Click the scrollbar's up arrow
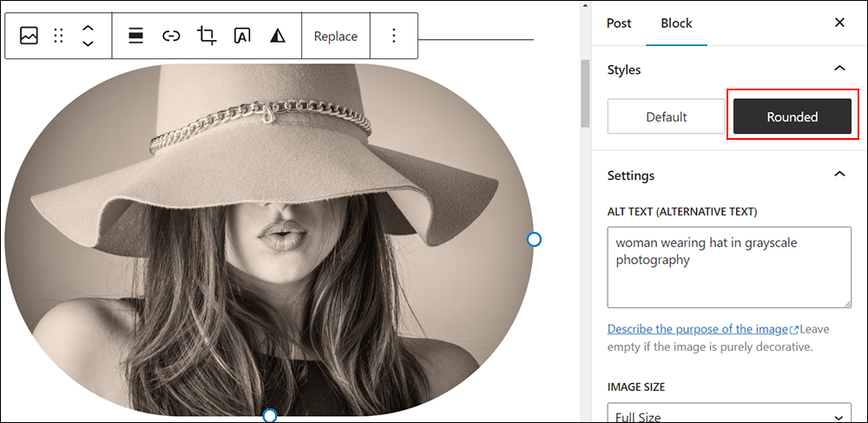Screen dimensions: 868x423 (x=585, y=7)
